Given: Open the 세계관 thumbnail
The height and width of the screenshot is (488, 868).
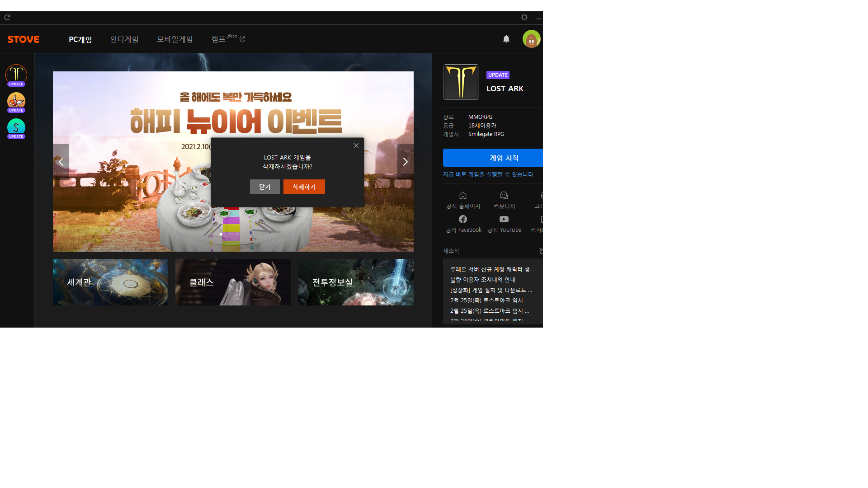Looking at the screenshot, I should point(110,282).
